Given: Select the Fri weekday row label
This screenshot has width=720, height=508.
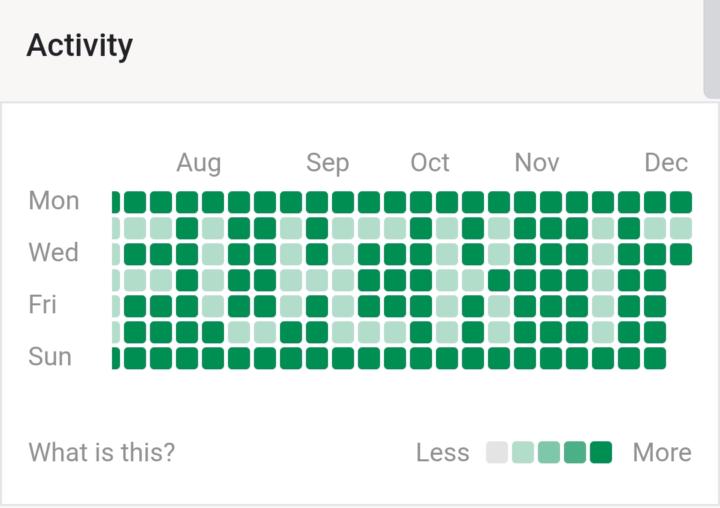Looking at the screenshot, I should point(43,305).
